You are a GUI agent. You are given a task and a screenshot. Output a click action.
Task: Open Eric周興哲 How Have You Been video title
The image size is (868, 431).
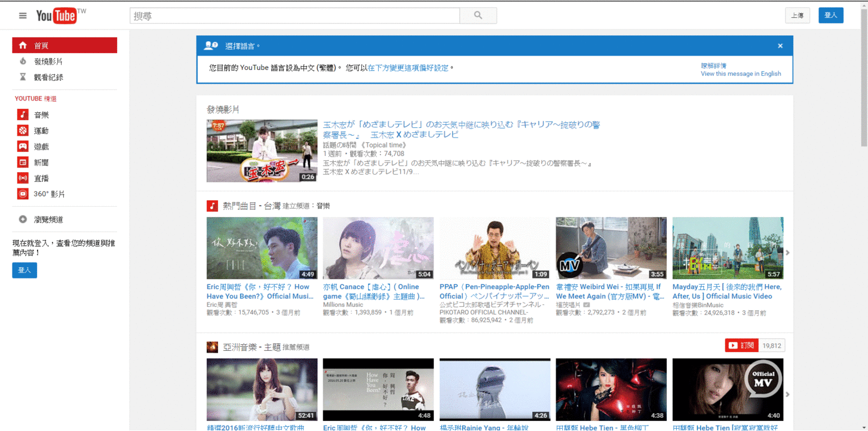coord(260,292)
